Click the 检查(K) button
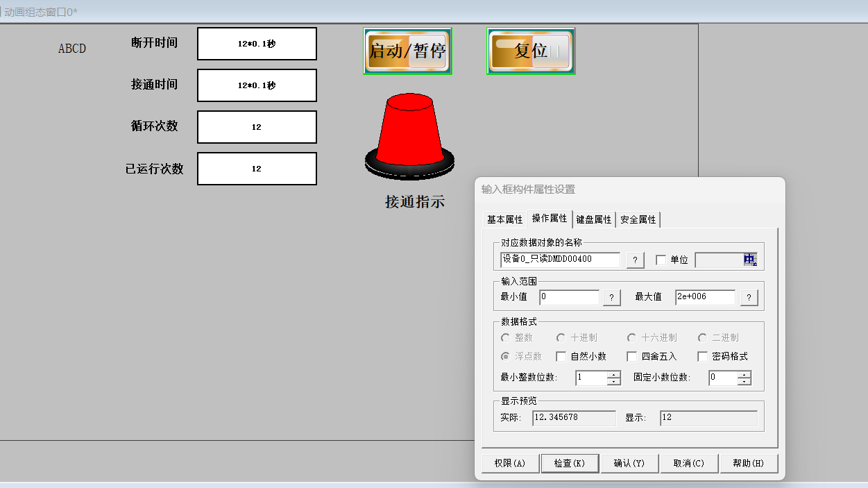The width and height of the screenshot is (868, 488). [570, 463]
